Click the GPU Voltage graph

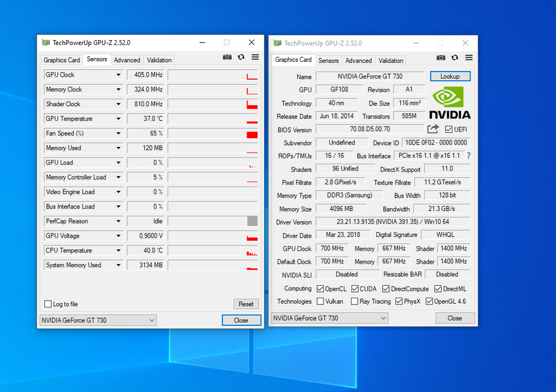213,236
